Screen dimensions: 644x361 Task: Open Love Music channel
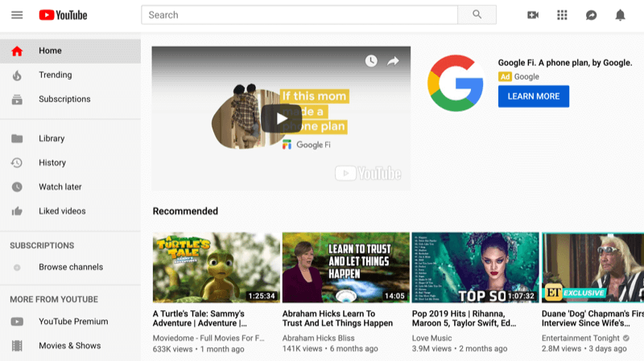pyautogui.click(x=431, y=338)
